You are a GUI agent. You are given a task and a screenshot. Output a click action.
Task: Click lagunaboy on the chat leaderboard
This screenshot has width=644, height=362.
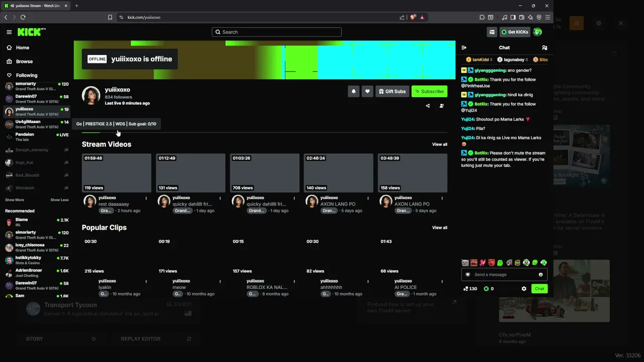click(512, 60)
